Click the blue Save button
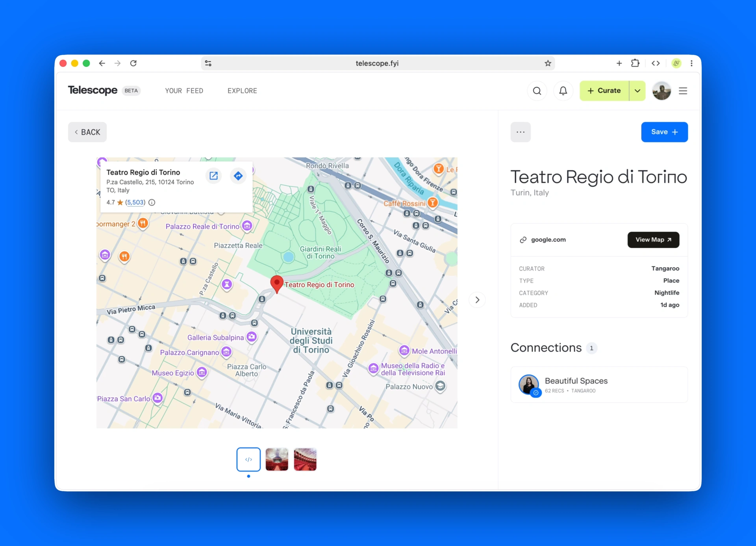 664,132
